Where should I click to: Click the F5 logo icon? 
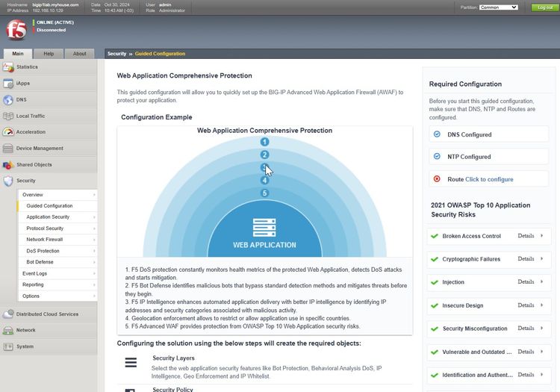point(16,30)
